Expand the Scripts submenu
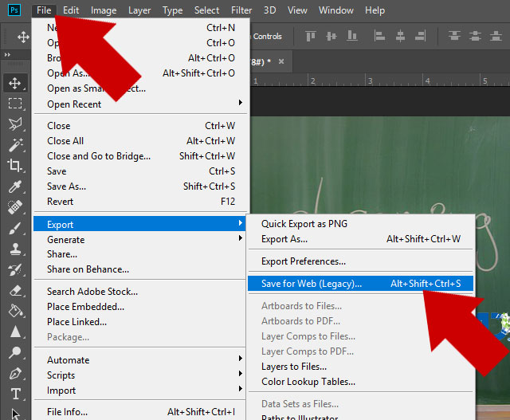Screen dimensions: 510x420 pos(139,375)
